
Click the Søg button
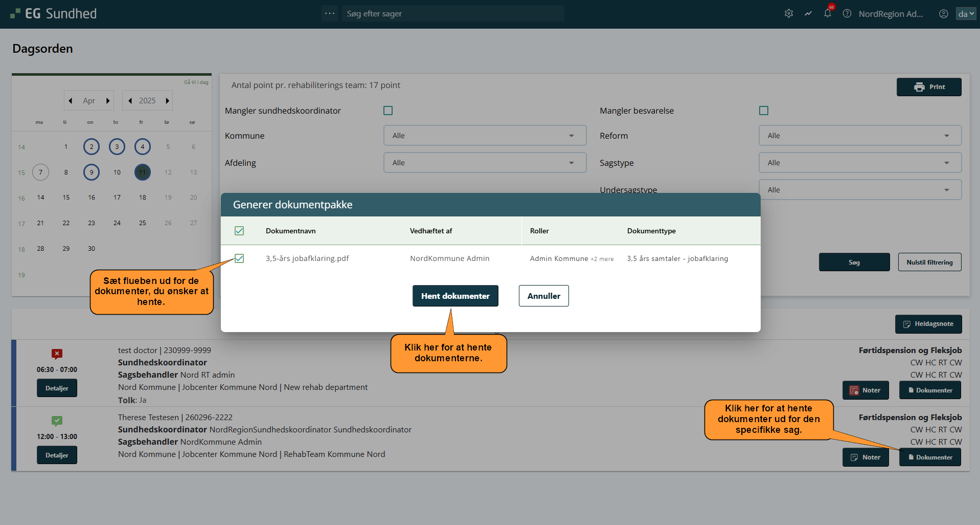click(x=854, y=262)
